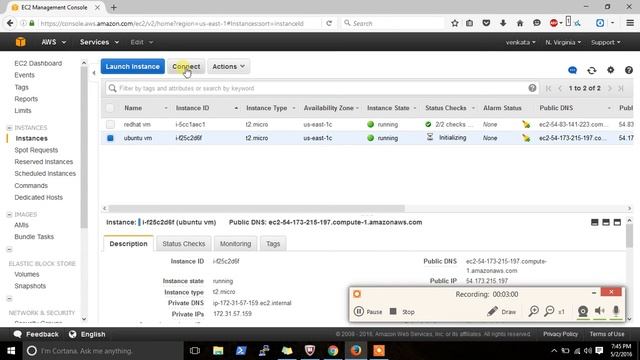Tick the select-all instances checkbox
Viewport: 640px width, 360px height.
[110, 108]
